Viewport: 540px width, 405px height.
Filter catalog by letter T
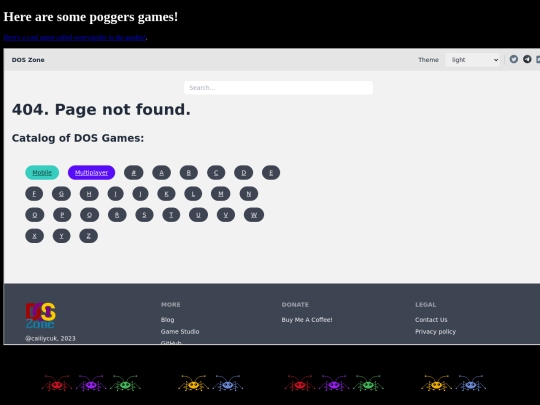pyautogui.click(x=171, y=215)
